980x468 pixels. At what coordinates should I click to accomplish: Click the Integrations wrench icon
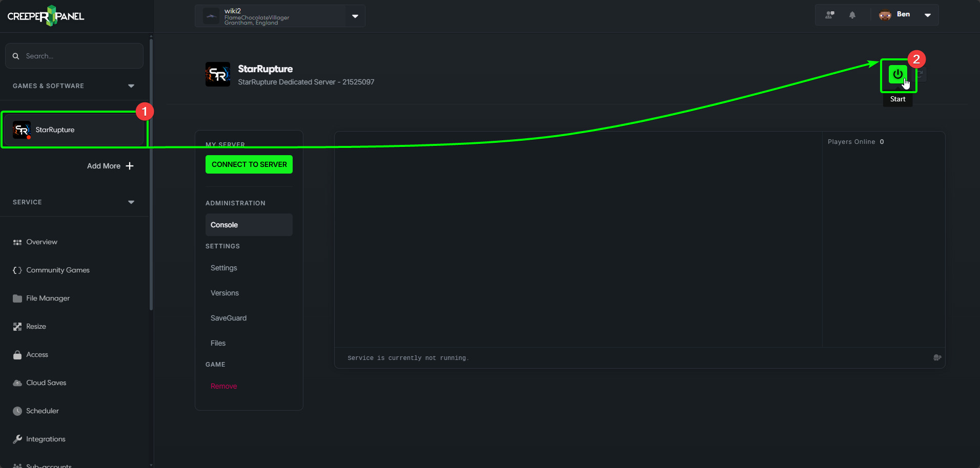(x=17, y=439)
